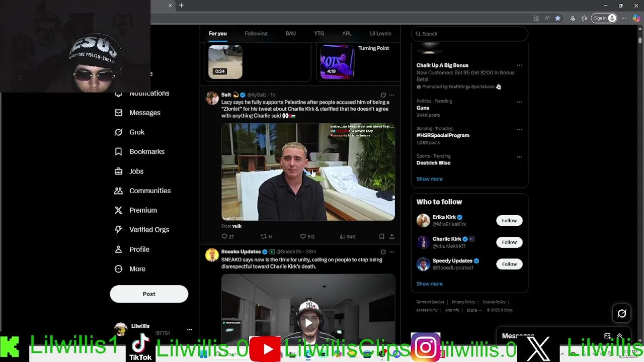Open the Guns trending topic
This screenshot has height=362, width=644.
coord(423,108)
